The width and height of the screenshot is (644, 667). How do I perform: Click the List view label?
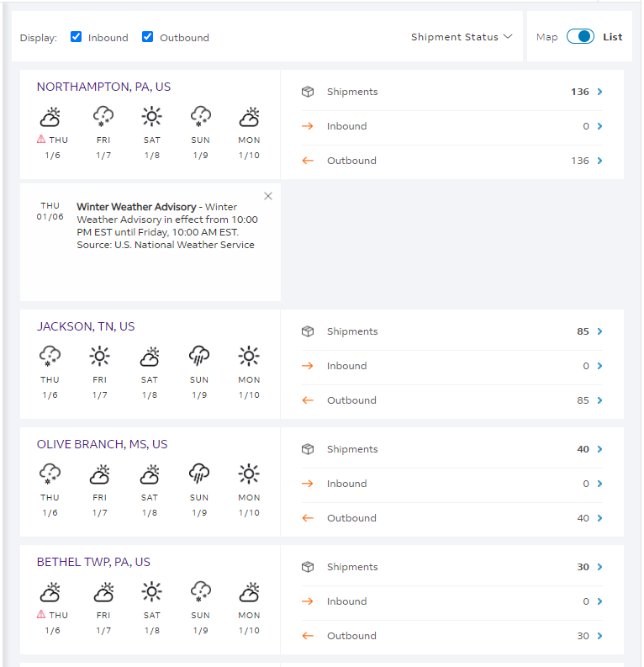click(x=613, y=37)
